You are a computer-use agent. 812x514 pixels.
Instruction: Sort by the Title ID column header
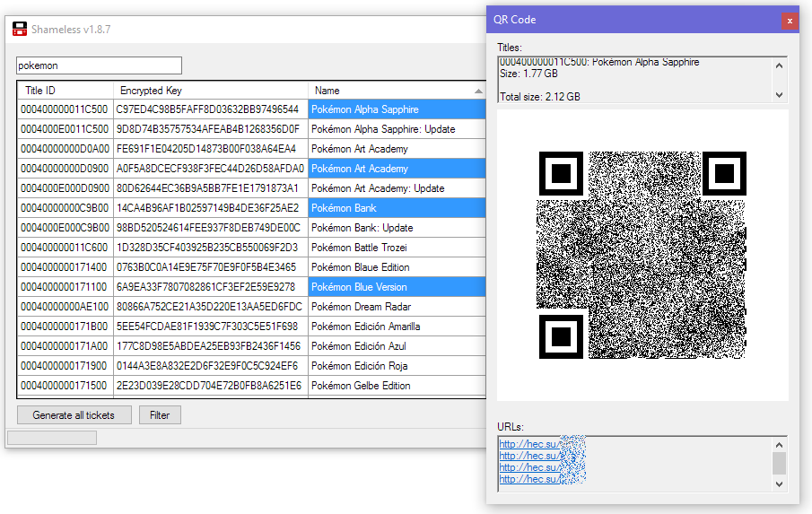point(65,90)
